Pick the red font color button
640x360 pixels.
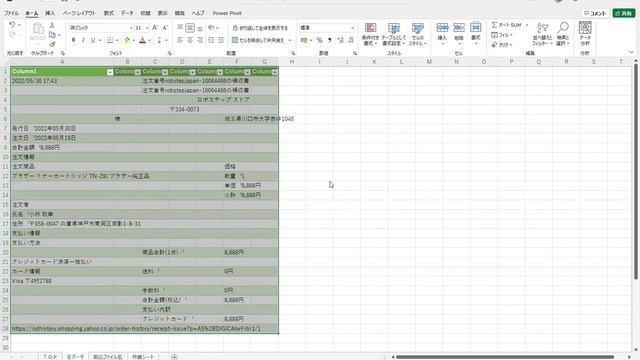pyautogui.click(x=142, y=40)
